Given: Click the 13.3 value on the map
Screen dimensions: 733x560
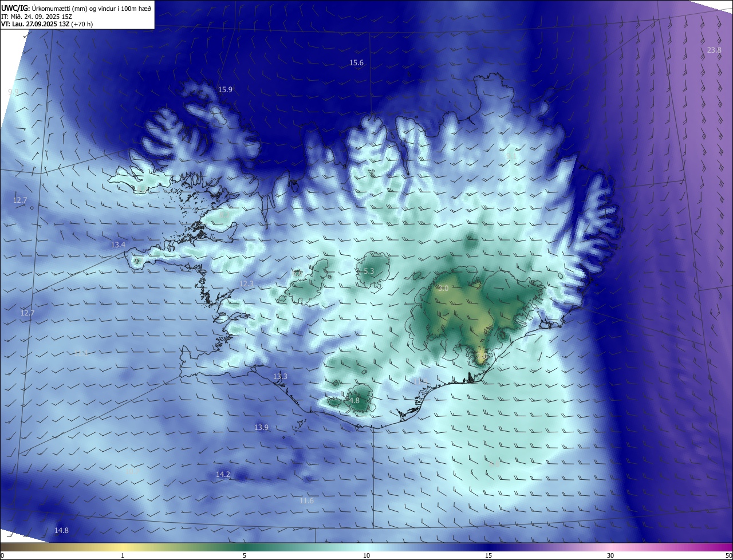Looking at the screenshot, I should [x=280, y=377].
